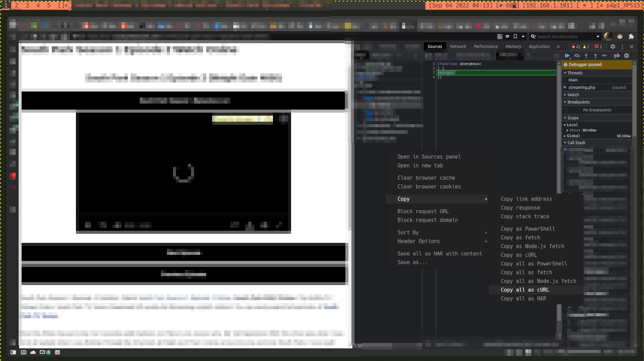
Task: Click Step into next function call
Action: point(586,56)
